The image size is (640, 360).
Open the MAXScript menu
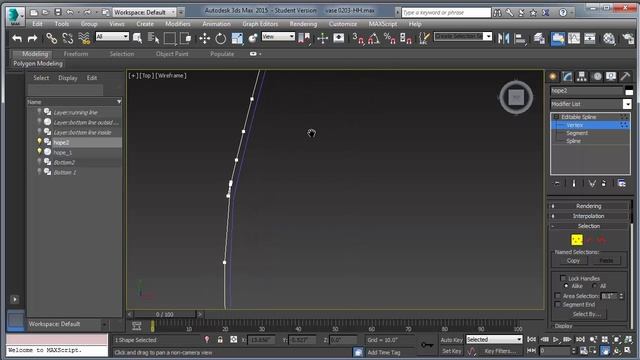383,24
